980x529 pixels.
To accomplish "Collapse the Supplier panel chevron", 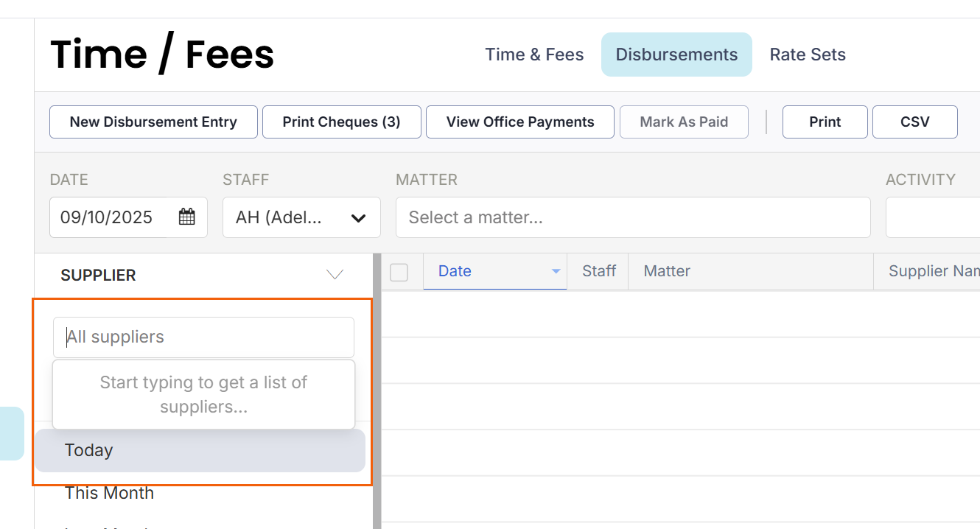I will point(335,275).
